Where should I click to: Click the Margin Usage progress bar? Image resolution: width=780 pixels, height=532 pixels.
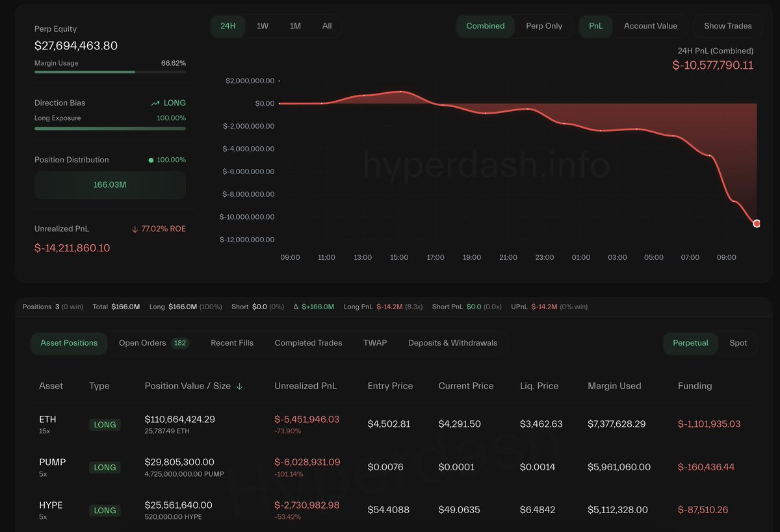[110, 72]
